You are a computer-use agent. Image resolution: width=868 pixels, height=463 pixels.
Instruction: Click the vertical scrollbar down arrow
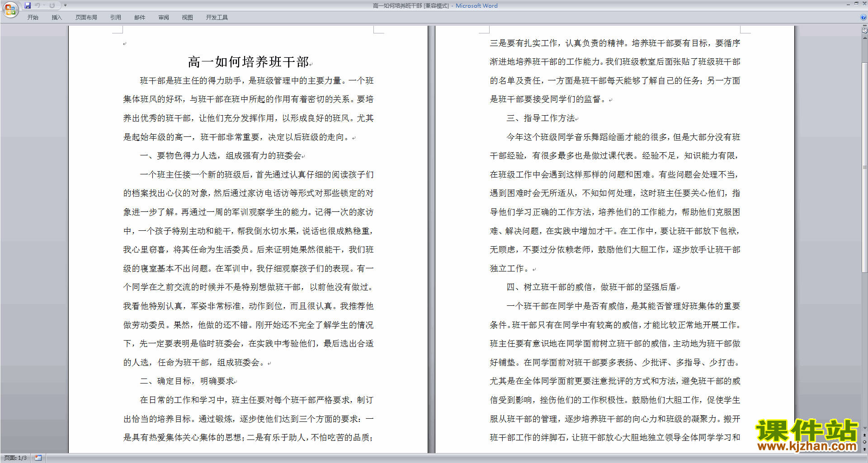865,428
